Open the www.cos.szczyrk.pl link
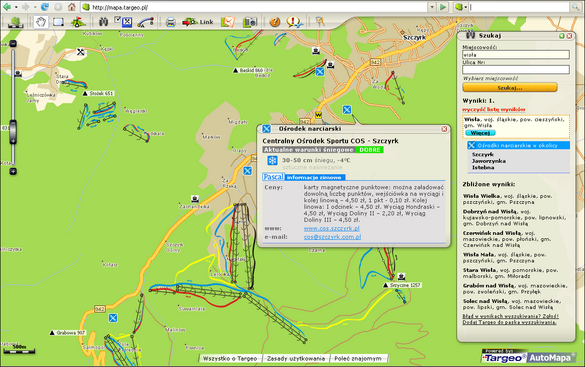The width and height of the screenshot is (585, 367). [x=332, y=228]
